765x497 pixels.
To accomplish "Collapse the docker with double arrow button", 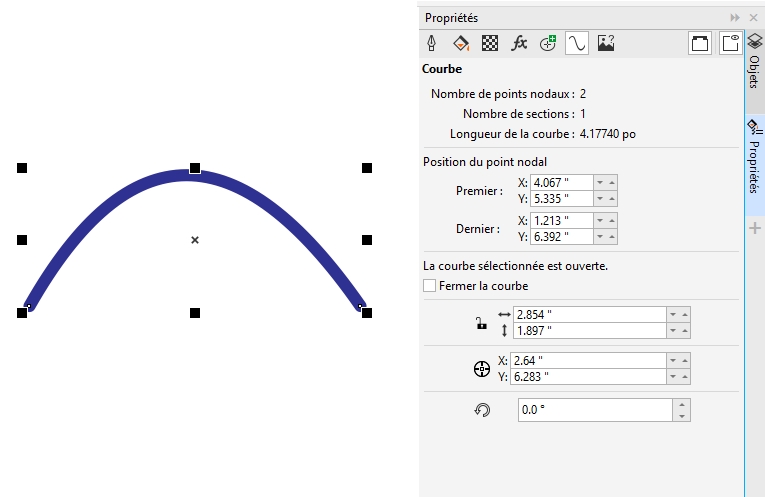I will pos(735,18).
